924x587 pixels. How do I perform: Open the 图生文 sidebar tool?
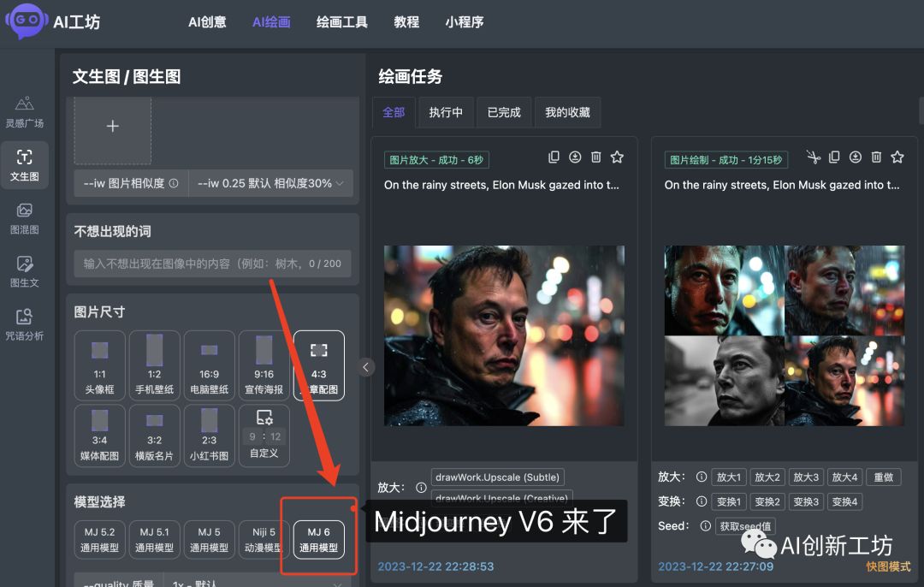24,271
